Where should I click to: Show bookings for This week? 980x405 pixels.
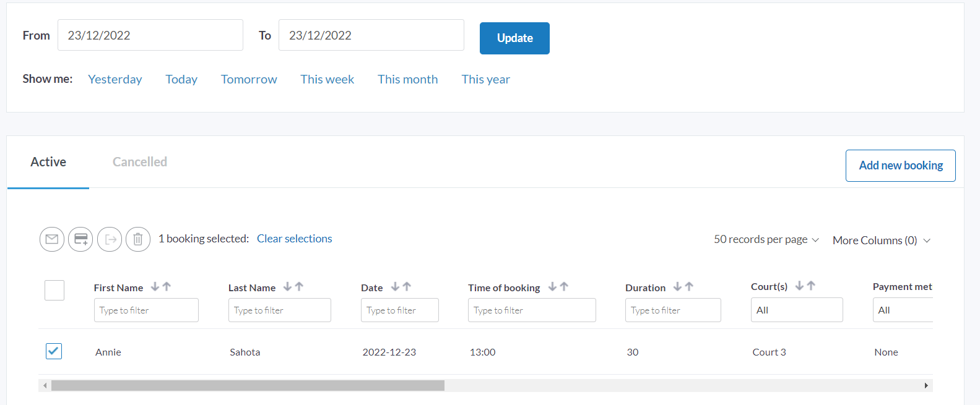point(327,79)
